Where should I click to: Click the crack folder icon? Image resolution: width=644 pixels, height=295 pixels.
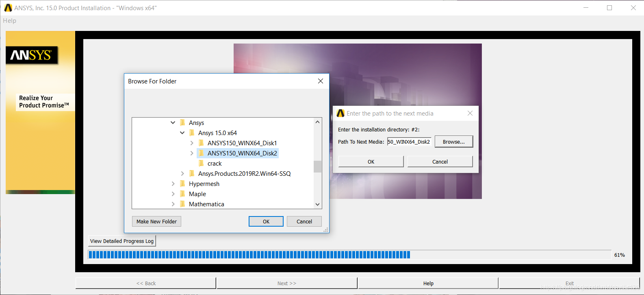pos(201,163)
